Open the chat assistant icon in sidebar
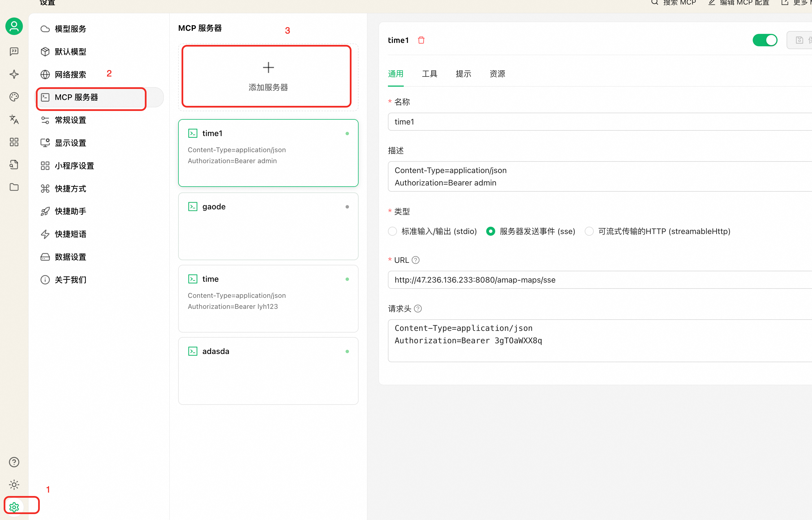 click(x=14, y=51)
